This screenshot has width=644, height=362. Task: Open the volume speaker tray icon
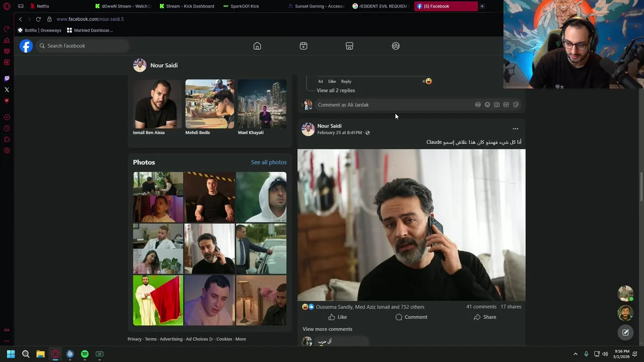click(605, 354)
